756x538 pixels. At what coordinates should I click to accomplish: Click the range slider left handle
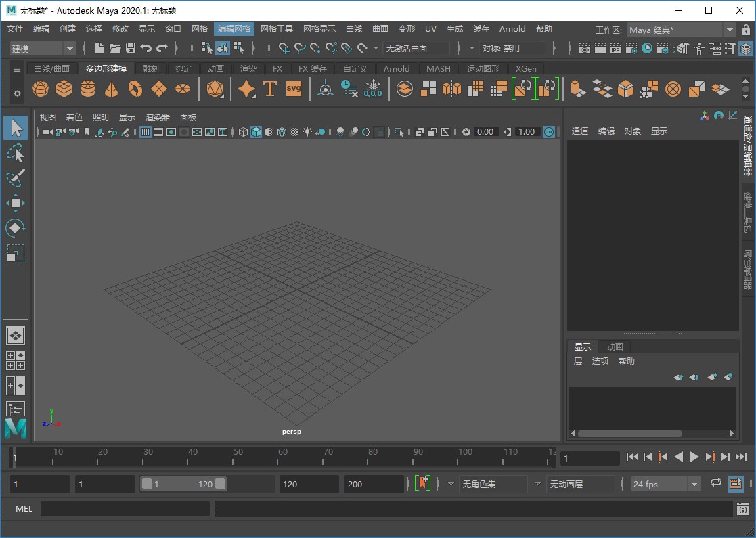(x=147, y=484)
